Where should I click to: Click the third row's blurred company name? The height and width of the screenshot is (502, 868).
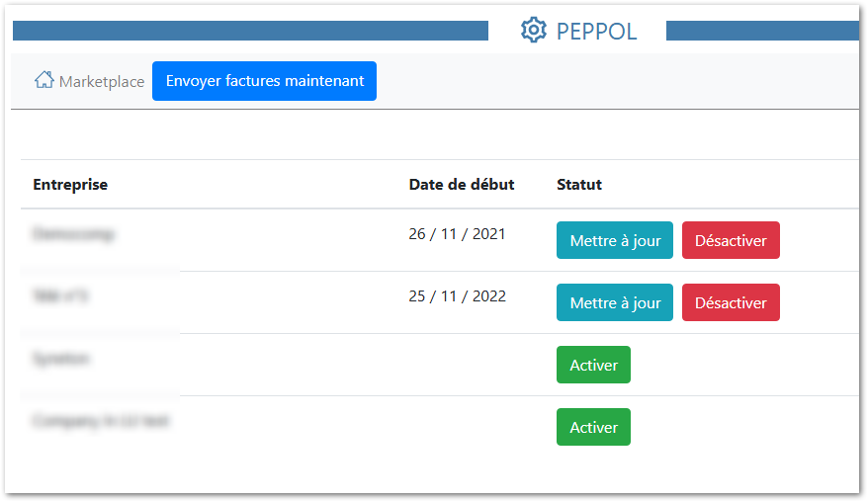tap(61, 359)
